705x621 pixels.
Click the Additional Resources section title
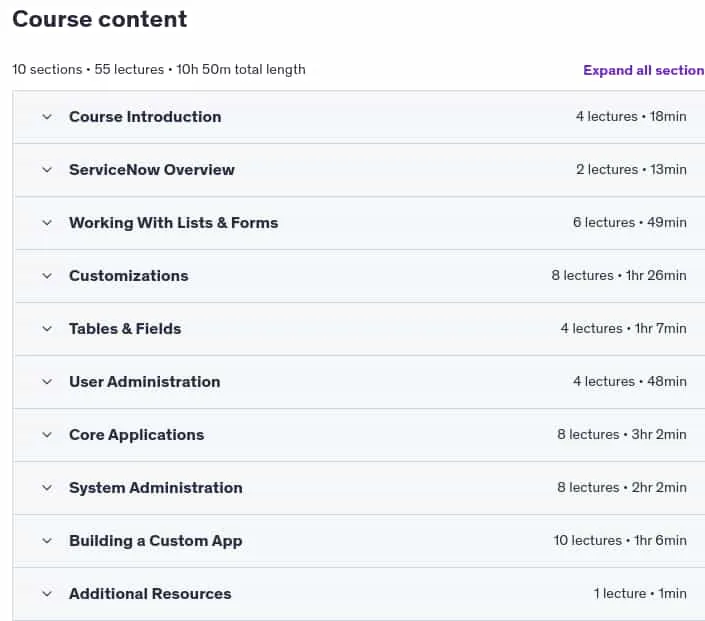coord(150,594)
